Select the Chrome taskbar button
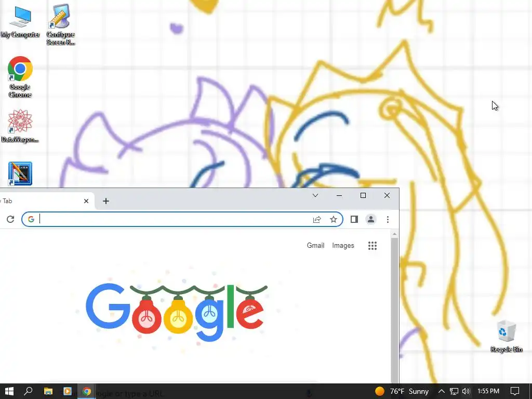Image resolution: width=532 pixels, height=399 pixels. [87, 392]
